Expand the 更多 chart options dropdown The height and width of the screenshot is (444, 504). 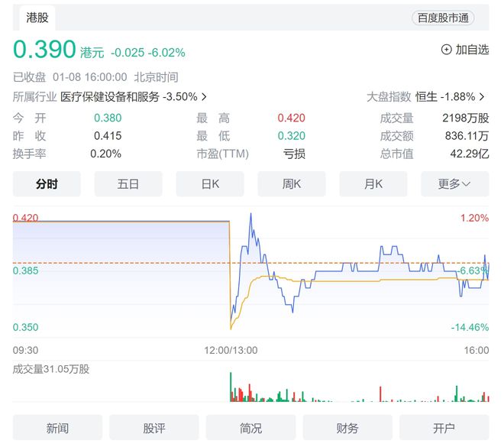455,183
